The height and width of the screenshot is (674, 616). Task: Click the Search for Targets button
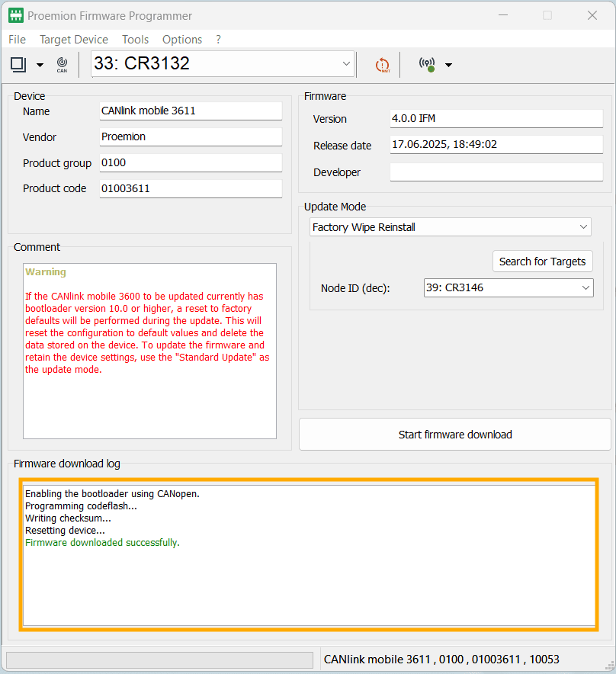point(542,262)
